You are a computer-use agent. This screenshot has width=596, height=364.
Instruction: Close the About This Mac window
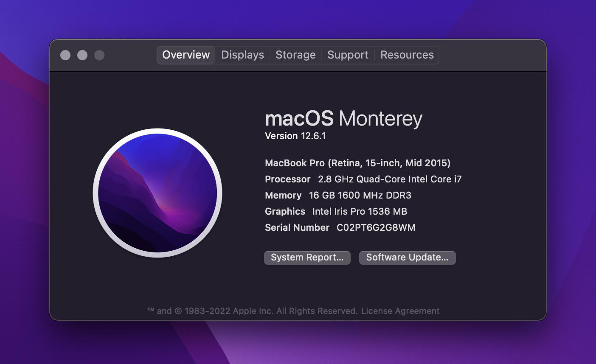click(x=65, y=55)
